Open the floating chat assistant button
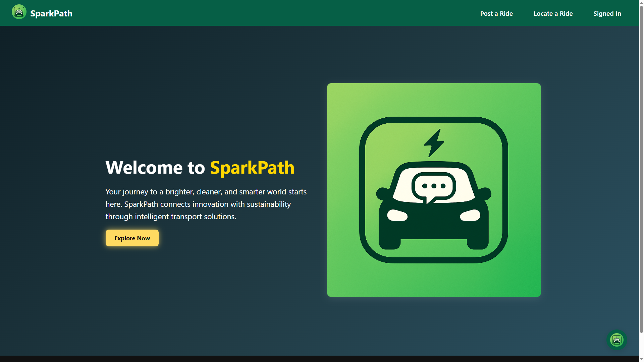Screen dimensions: 644x362 click(616, 340)
